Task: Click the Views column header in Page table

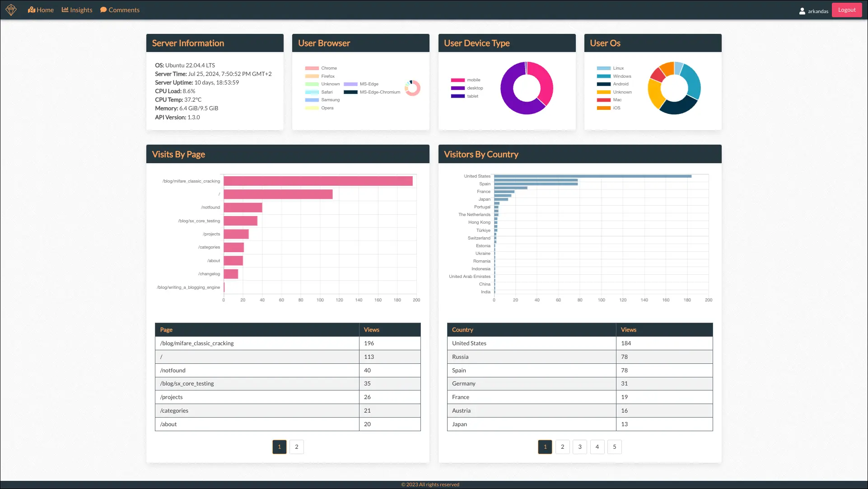Action: pyautogui.click(x=372, y=330)
